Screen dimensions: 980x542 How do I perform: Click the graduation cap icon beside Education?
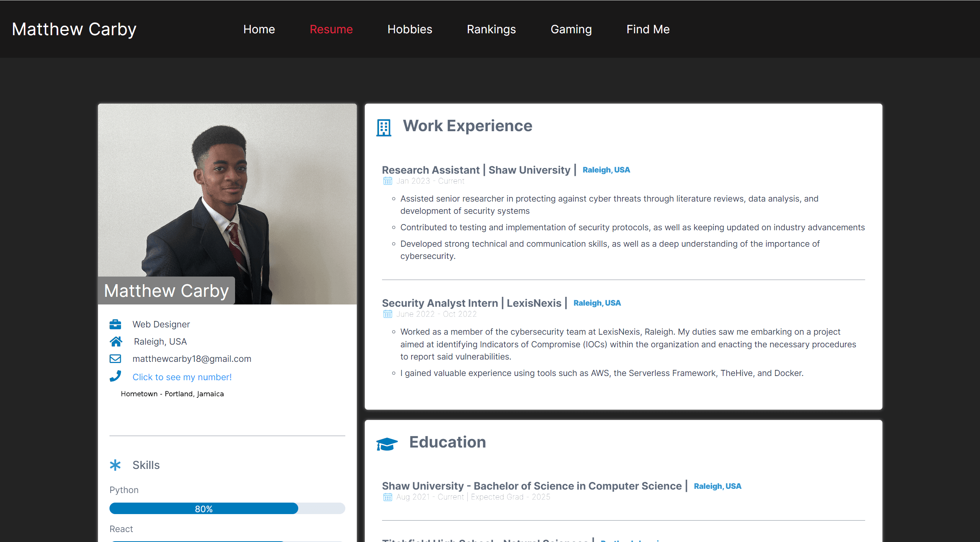pyautogui.click(x=387, y=444)
